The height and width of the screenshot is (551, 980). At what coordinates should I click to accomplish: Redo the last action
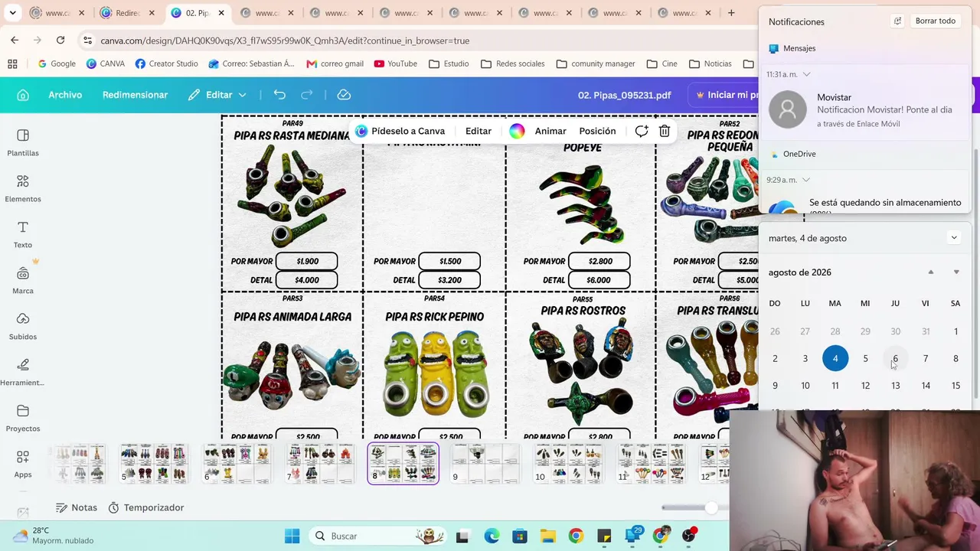[x=307, y=95]
